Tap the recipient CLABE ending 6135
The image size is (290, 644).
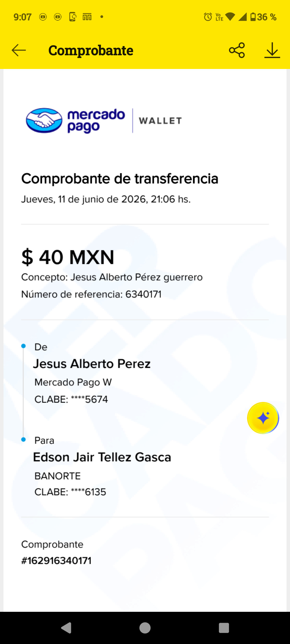70,492
